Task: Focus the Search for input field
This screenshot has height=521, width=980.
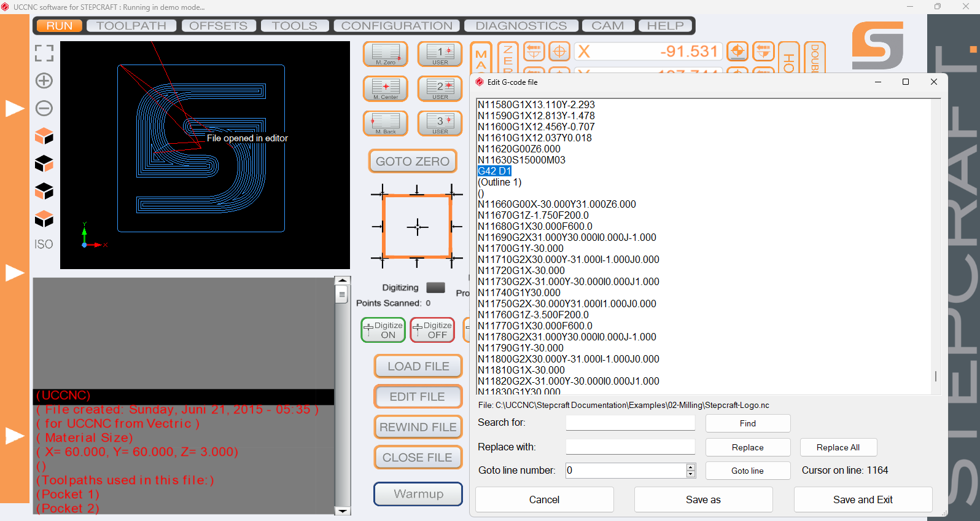Action: (631, 423)
